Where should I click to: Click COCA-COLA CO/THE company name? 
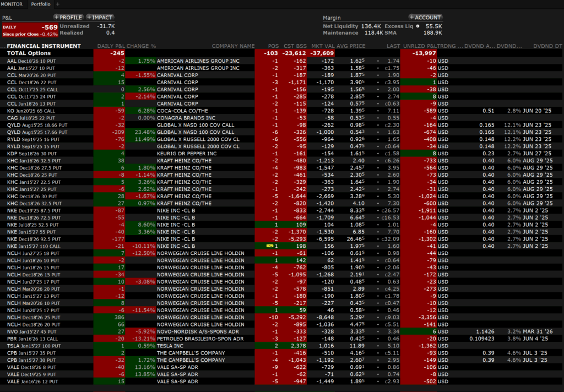(x=182, y=111)
